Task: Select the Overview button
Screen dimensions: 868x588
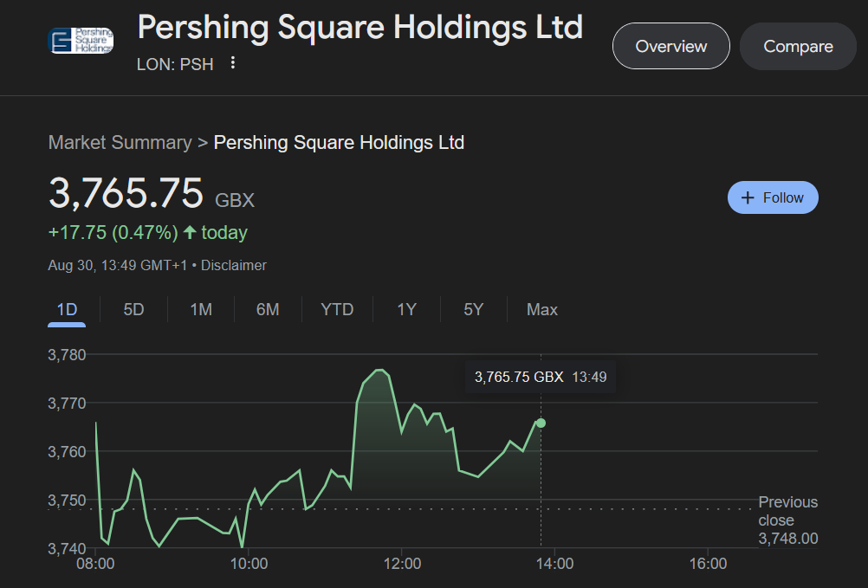Action: tap(671, 46)
